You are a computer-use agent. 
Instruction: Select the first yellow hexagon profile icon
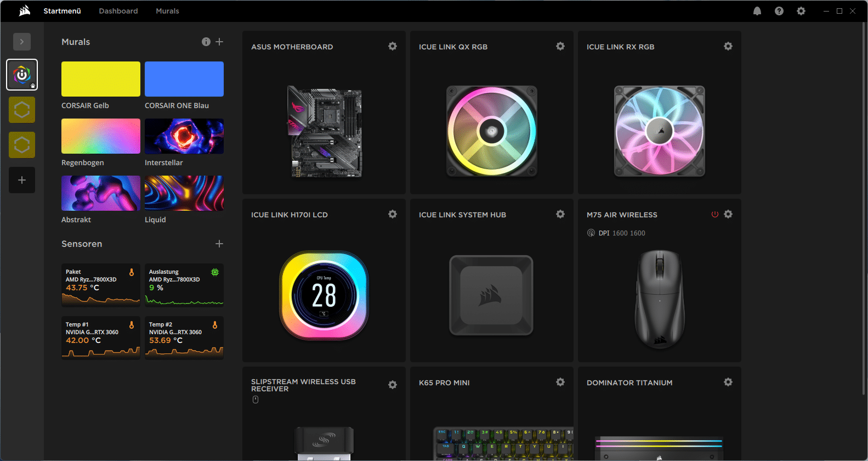22,110
